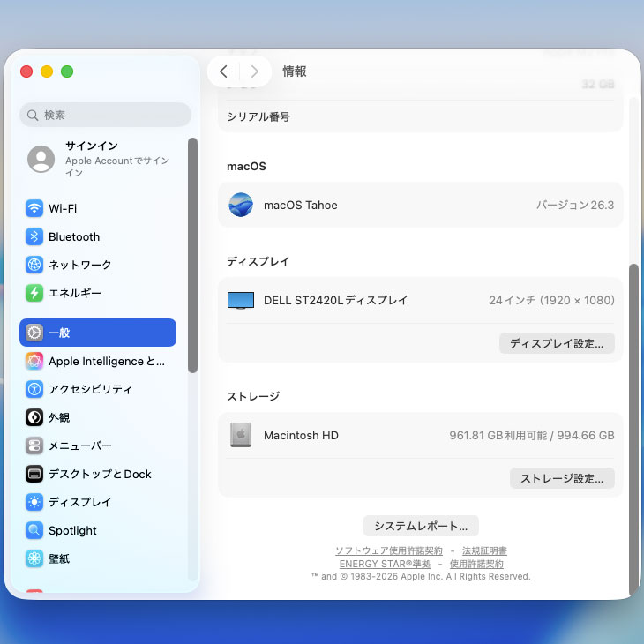Click the ディスプレイ設定... button

(x=556, y=343)
